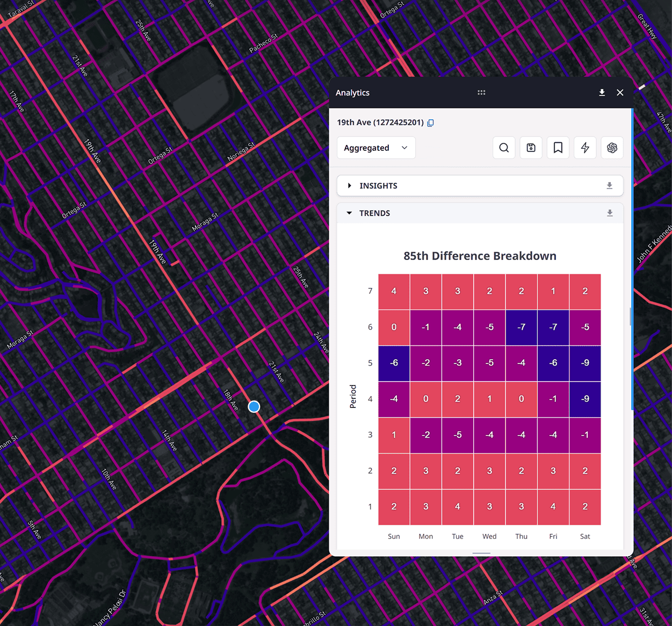Click the 14th Ave map label
This screenshot has width=672, height=626.
(169, 440)
